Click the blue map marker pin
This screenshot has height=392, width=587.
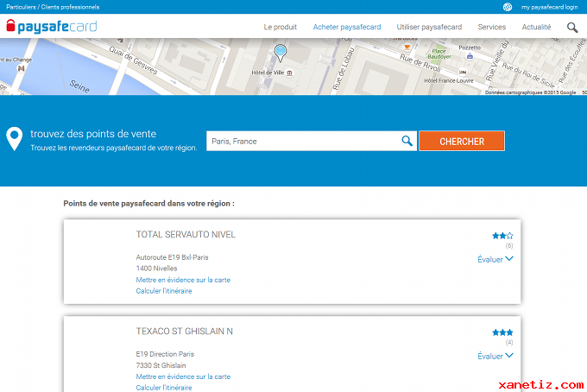(281, 53)
